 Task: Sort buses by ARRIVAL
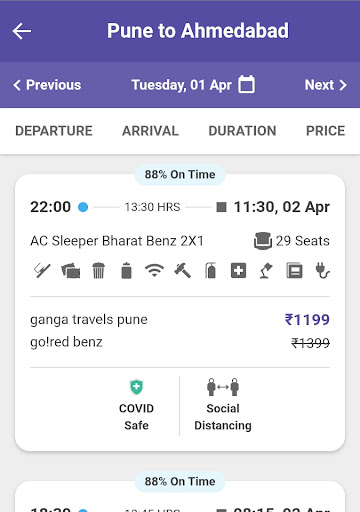point(150,131)
